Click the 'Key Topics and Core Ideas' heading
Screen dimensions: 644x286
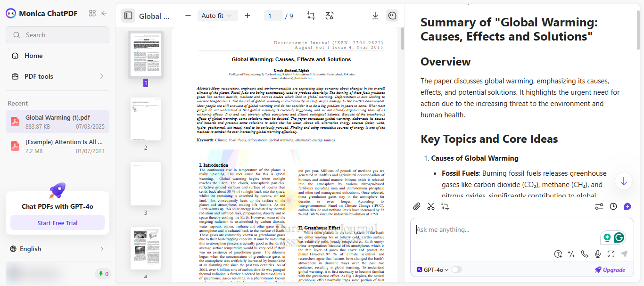pos(489,139)
